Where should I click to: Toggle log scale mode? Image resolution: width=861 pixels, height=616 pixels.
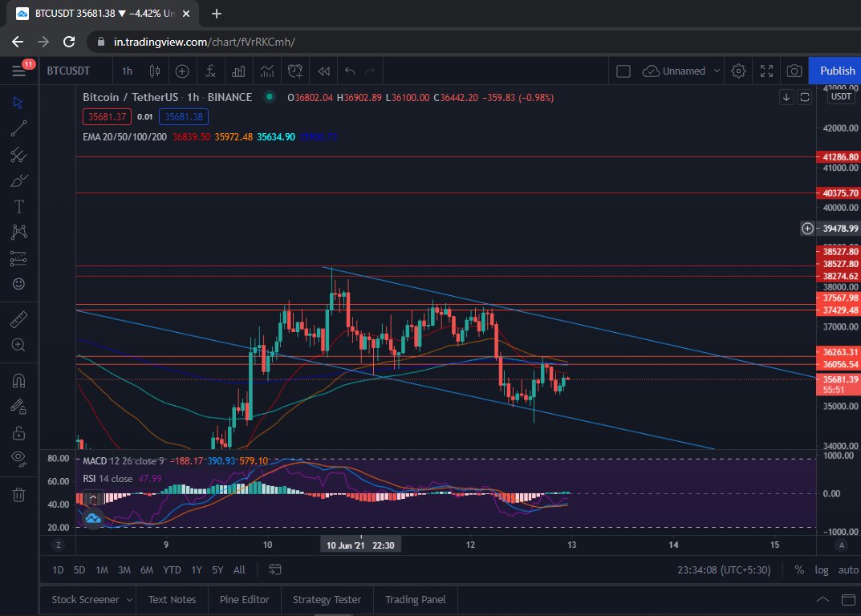822,570
